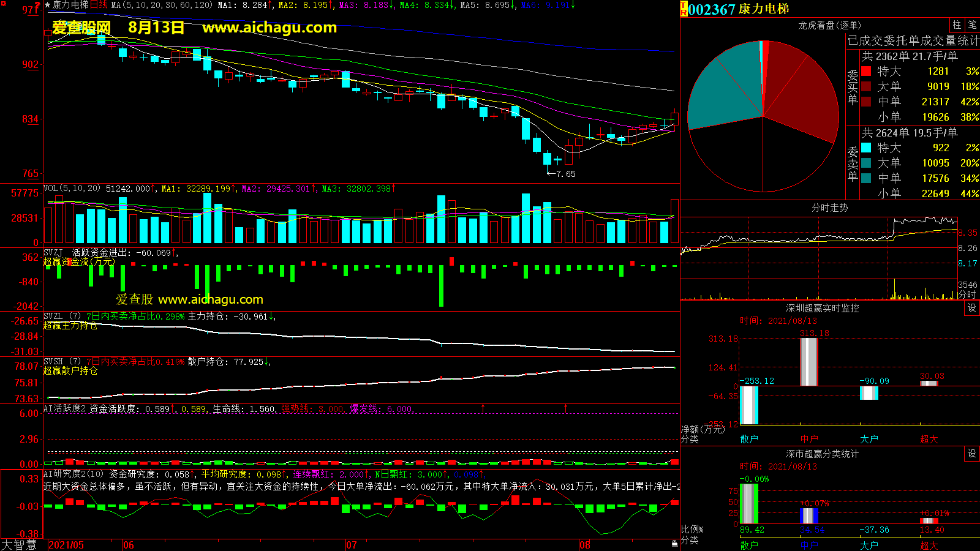
Task: Click the 002367 康力电梯 stock title
Action: [739, 9]
